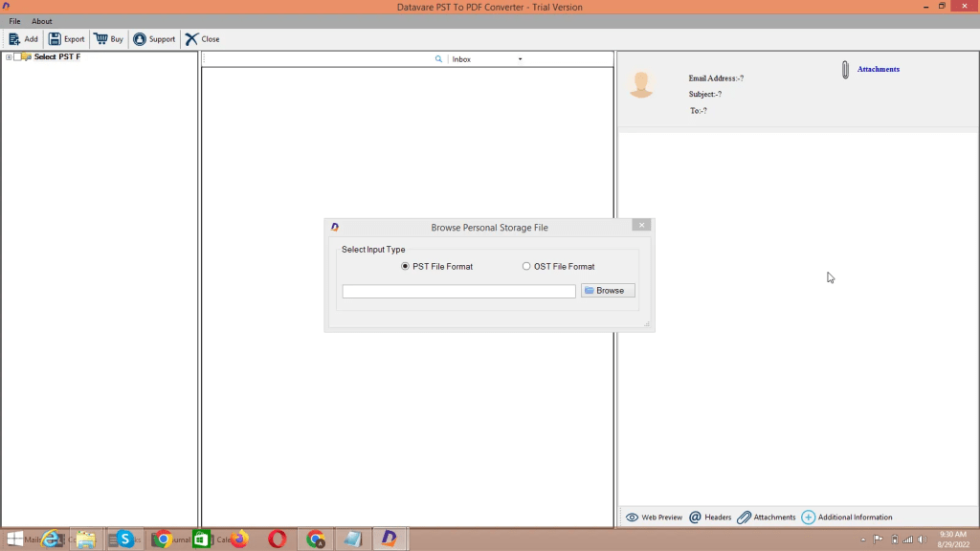Image resolution: width=980 pixels, height=551 pixels.
Task: Click the Add toolbar icon
Action: pyautogui.click(x=14, y=39)
